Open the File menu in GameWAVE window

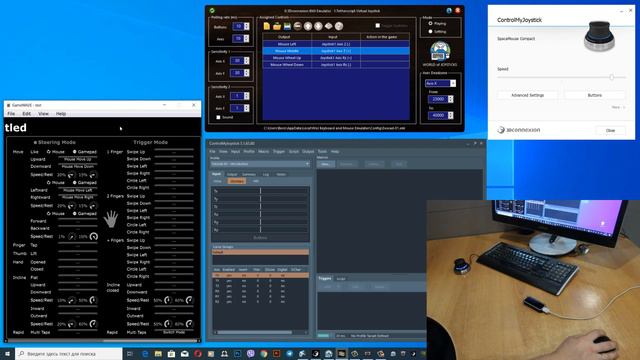point(11,113)
